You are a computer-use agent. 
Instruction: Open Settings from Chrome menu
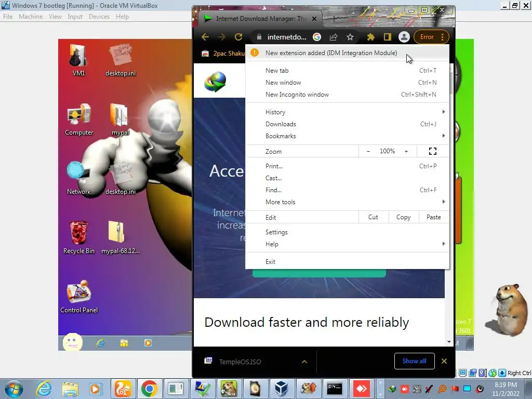347,232
